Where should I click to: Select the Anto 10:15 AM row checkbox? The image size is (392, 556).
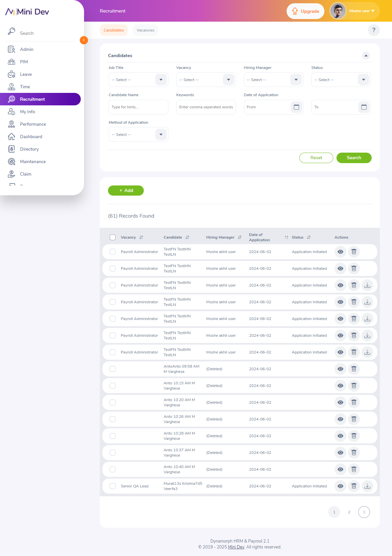coord(113,386)
